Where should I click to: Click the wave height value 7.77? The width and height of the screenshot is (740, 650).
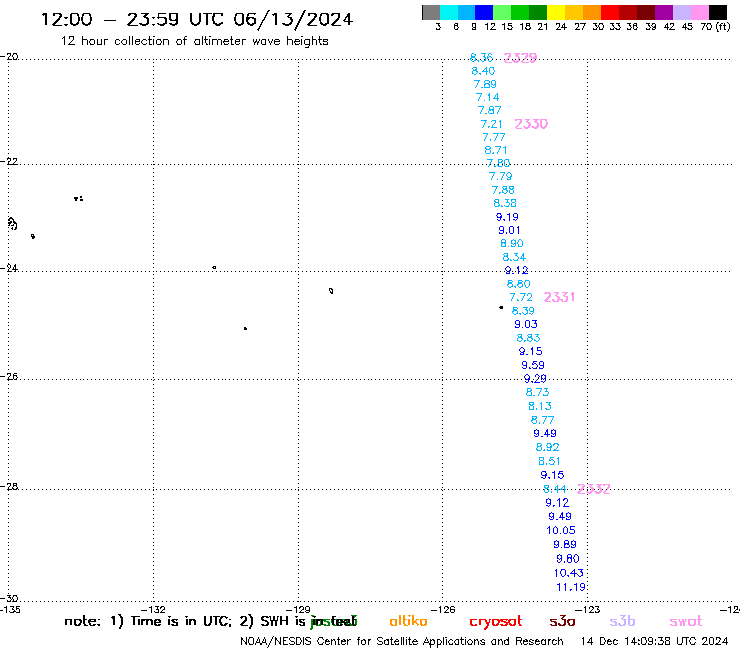tap(494, 137)
